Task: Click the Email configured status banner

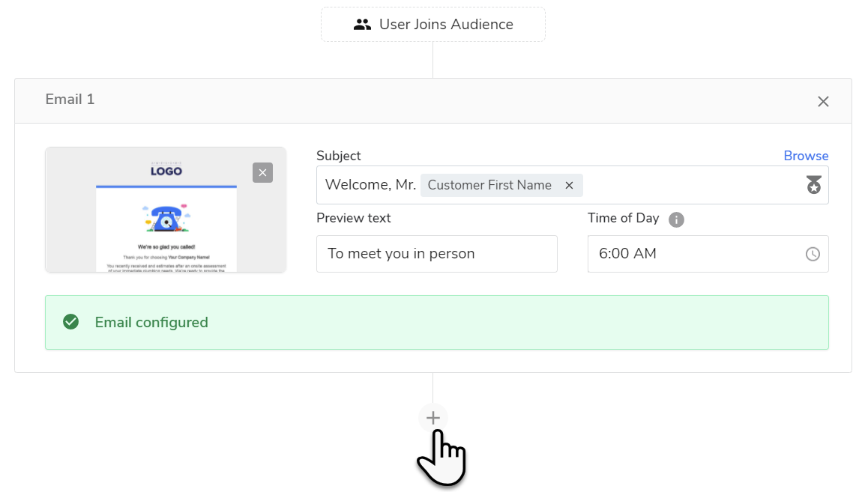Action: tap(436, 322)
